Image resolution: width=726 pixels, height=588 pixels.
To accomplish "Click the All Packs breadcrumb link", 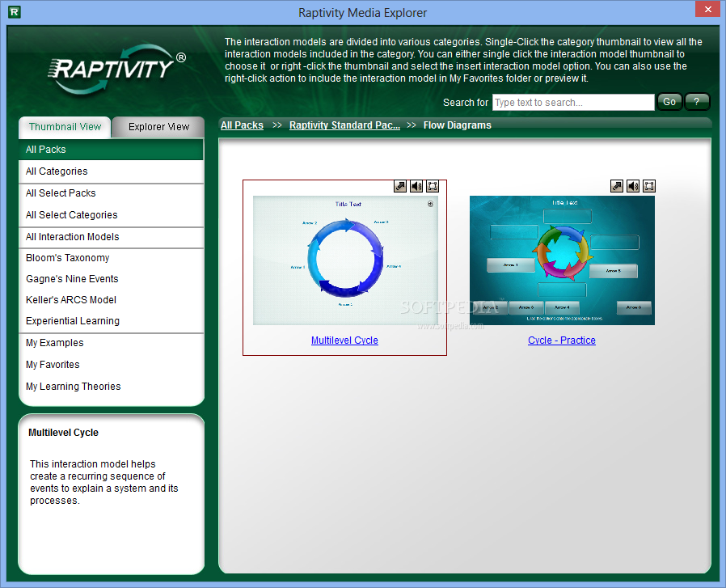I will (x=242, y=125).
